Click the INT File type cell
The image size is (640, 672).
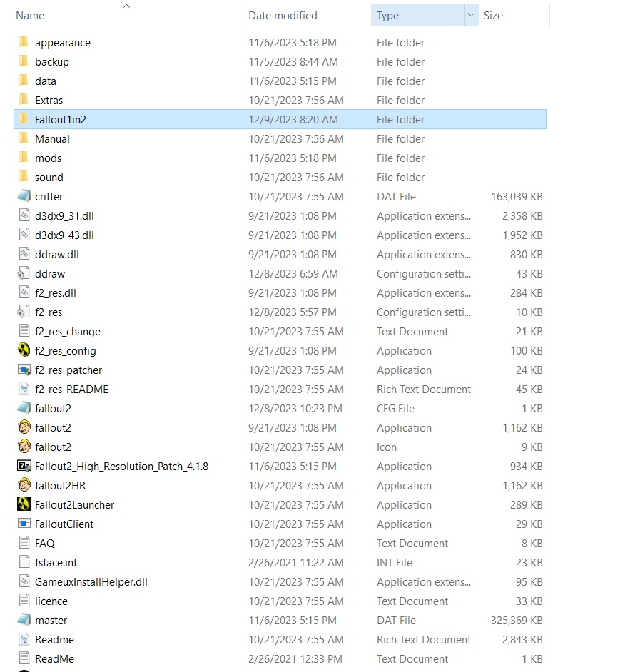click(x=395, y=562)
